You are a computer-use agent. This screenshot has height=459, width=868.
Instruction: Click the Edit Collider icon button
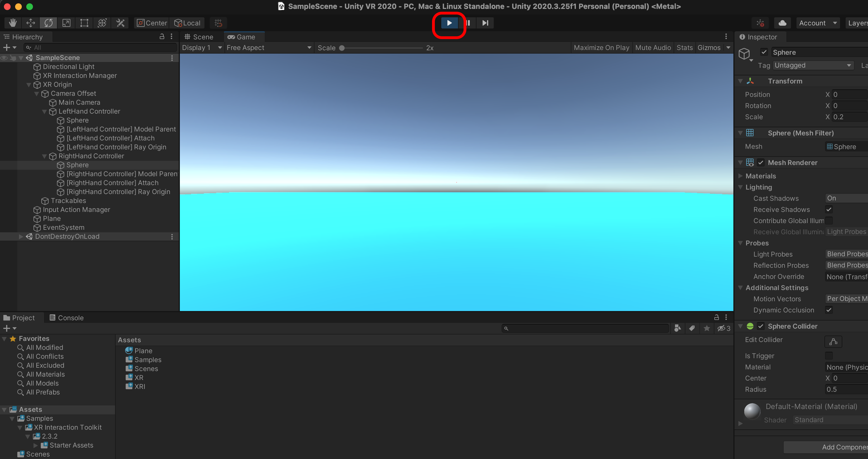pos(833,341)
